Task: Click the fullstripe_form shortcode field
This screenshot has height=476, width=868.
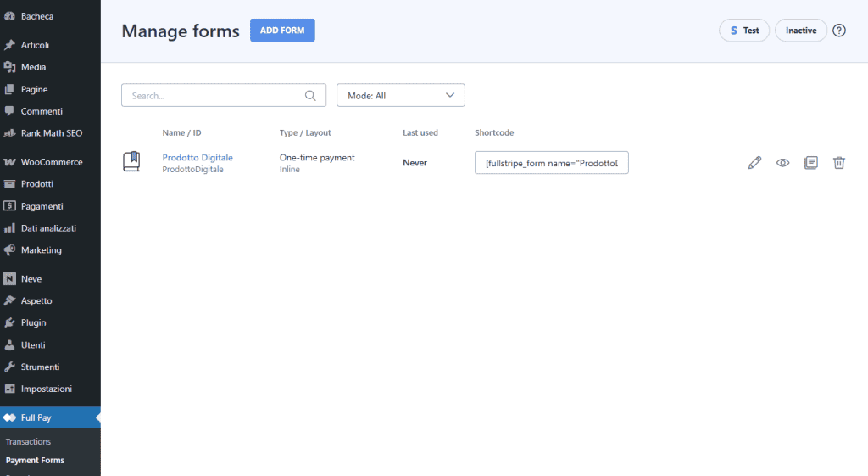Action: 551,162
